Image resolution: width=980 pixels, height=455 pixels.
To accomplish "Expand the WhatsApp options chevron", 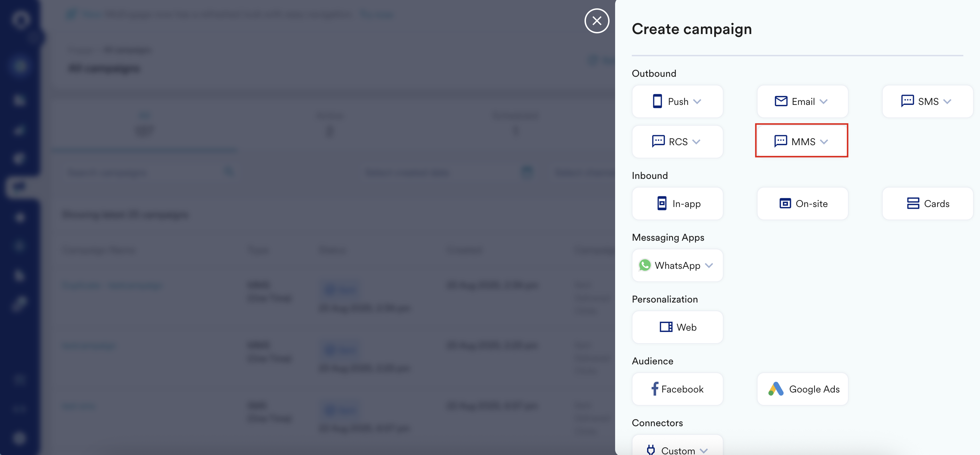I will tap(709, 265).
